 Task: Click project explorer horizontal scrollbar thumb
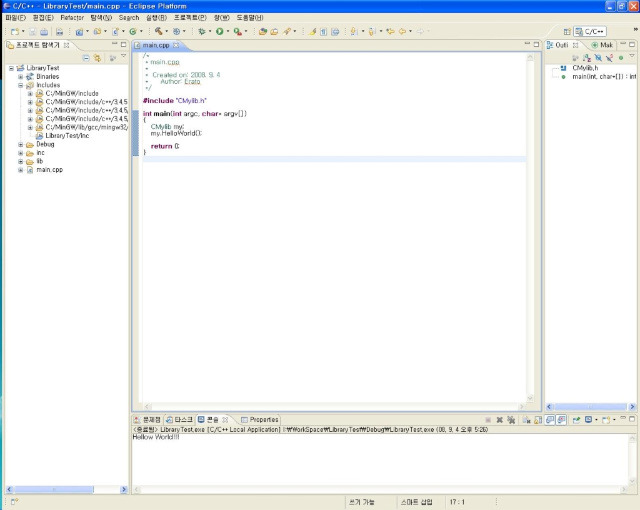coord(54,489)
